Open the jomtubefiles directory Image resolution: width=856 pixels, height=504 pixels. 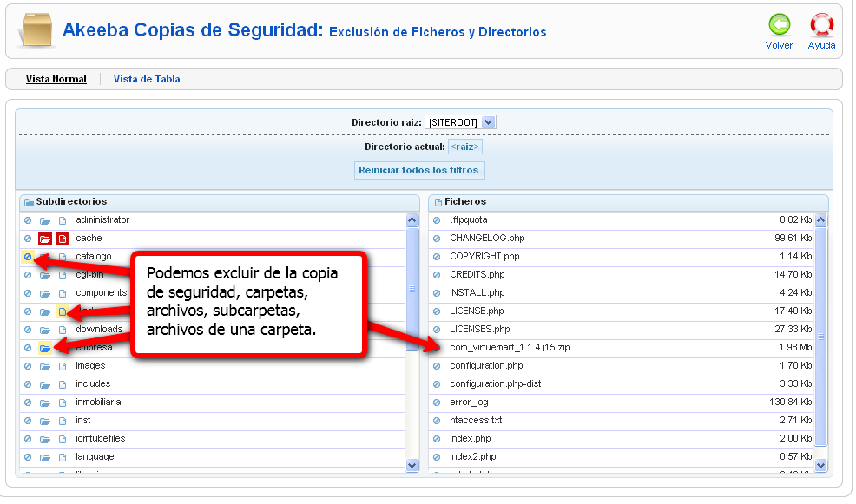(x=101, y=439)
